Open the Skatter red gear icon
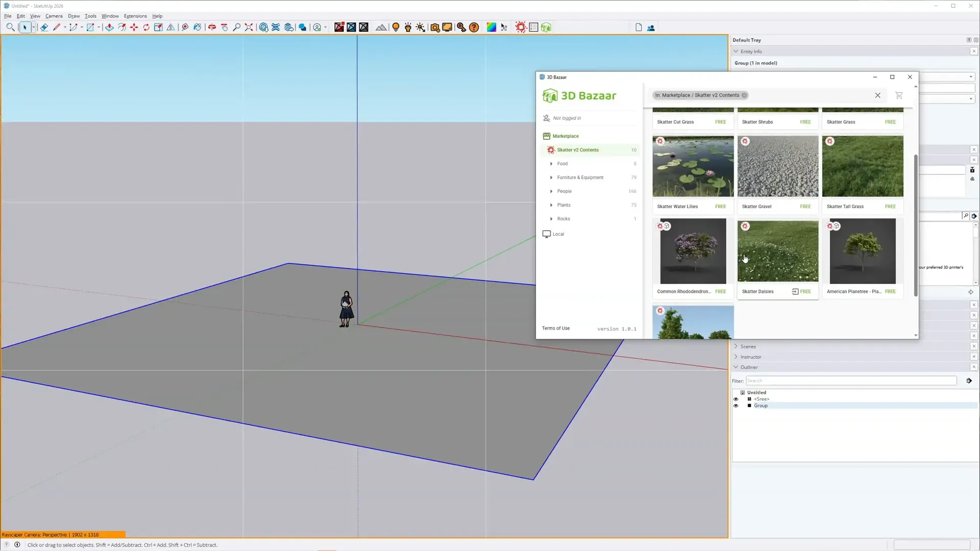Image resolution: width=980 pixels, height=551 pixels. [x=521, y=28]
